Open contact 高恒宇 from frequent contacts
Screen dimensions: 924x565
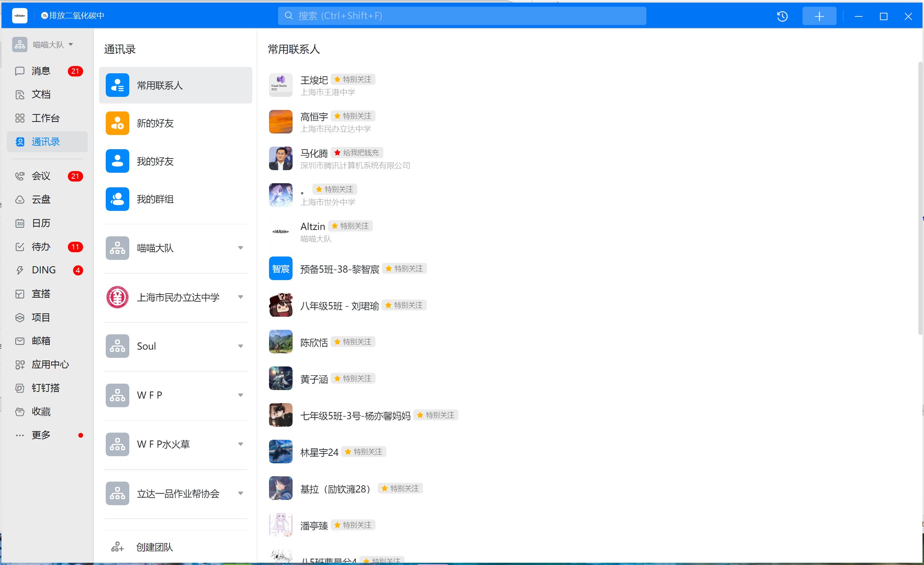coord(314,117)
